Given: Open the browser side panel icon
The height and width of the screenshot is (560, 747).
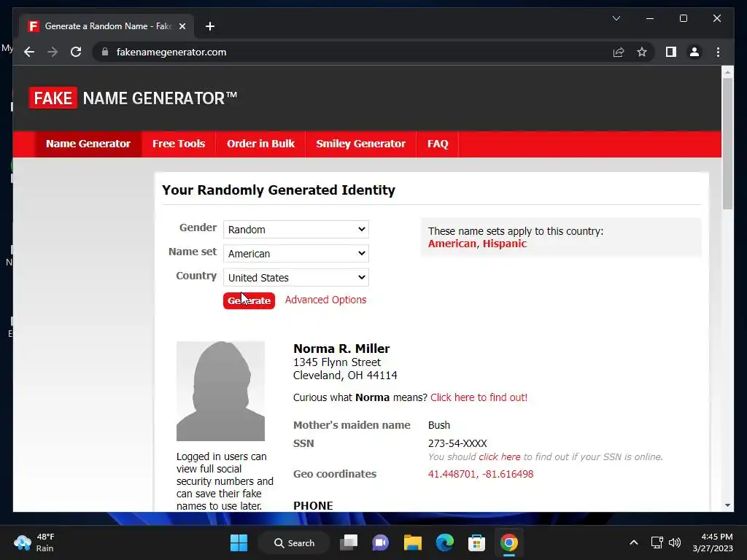Looking at the screenshot, I should (671, 52).
